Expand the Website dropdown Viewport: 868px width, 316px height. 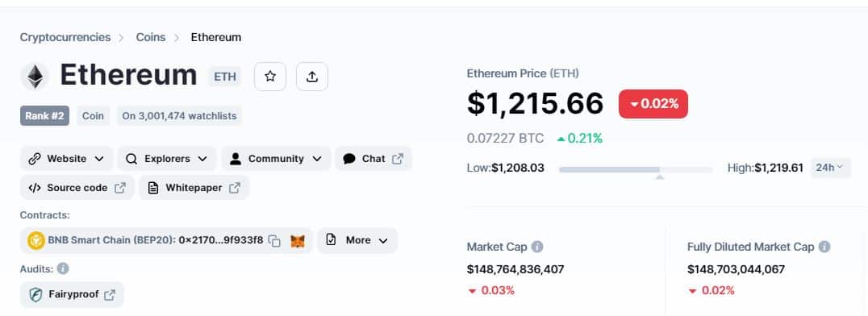[66, 159]
